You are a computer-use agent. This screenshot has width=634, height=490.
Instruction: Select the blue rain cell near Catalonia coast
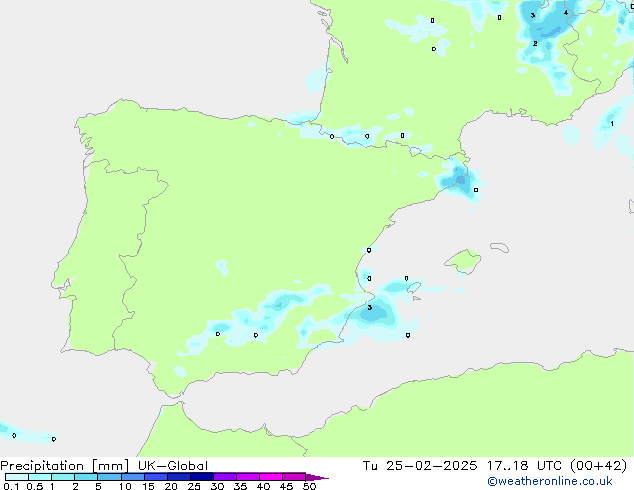[x=459, y=181]
